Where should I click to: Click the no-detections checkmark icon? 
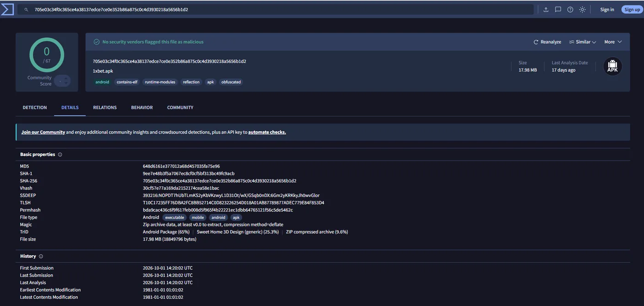coord(97,42)
